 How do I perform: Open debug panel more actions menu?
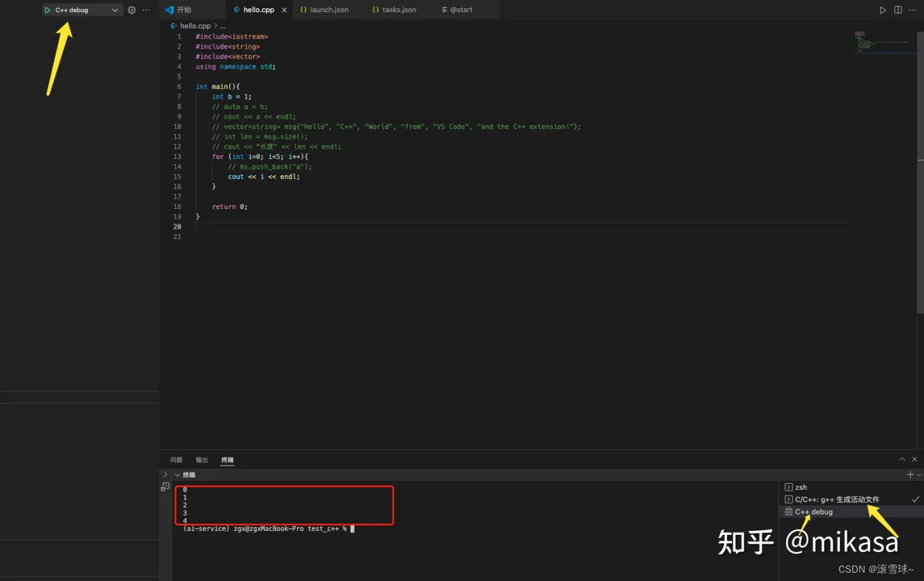click(x=147, y=10)
